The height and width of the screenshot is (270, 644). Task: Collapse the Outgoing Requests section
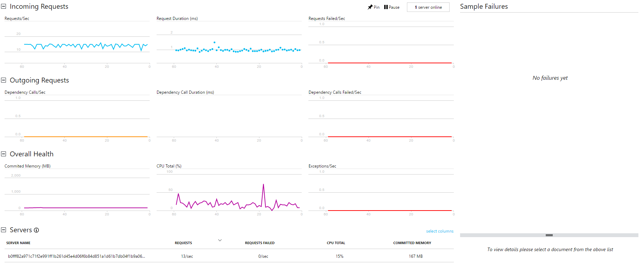(4, 80)
